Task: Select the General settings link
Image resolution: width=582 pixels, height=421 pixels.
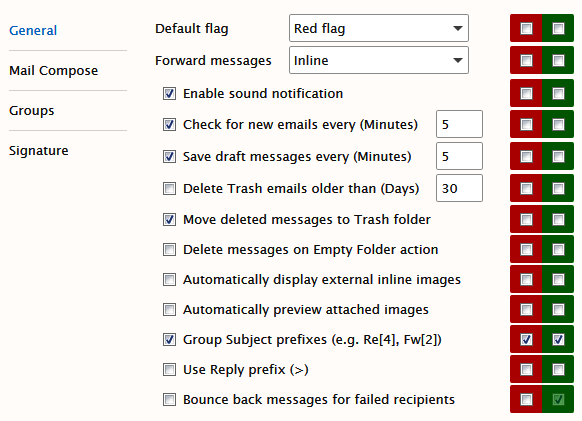Action: coord(33,30)
